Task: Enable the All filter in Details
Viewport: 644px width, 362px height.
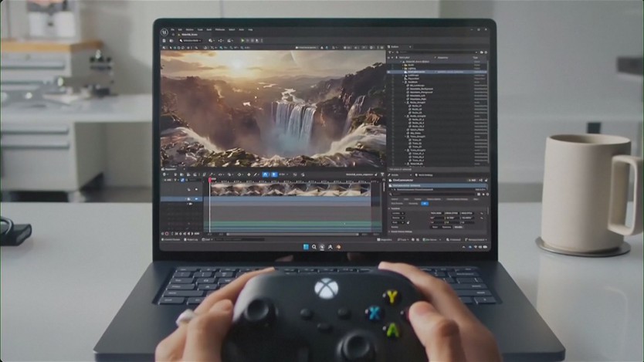Action: click(424, 204)
